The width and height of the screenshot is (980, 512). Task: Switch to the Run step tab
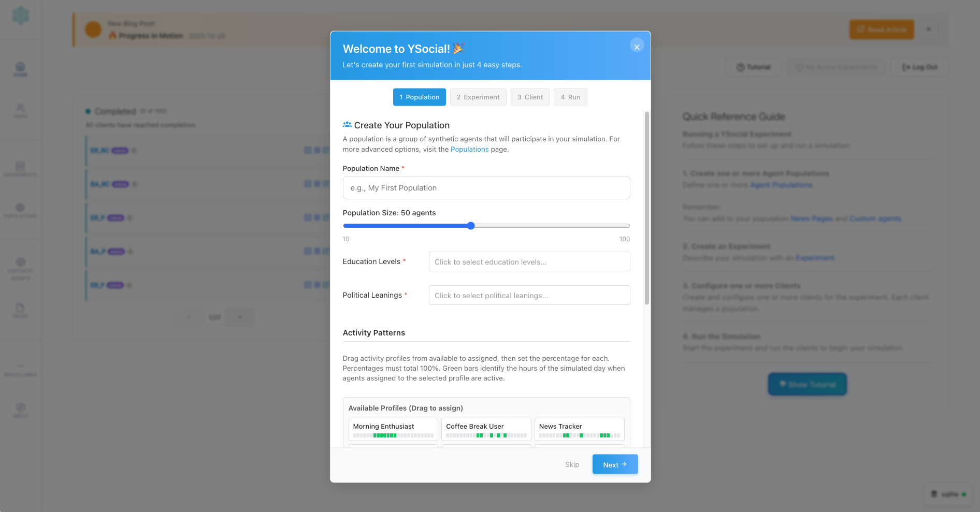click(570, 97)
